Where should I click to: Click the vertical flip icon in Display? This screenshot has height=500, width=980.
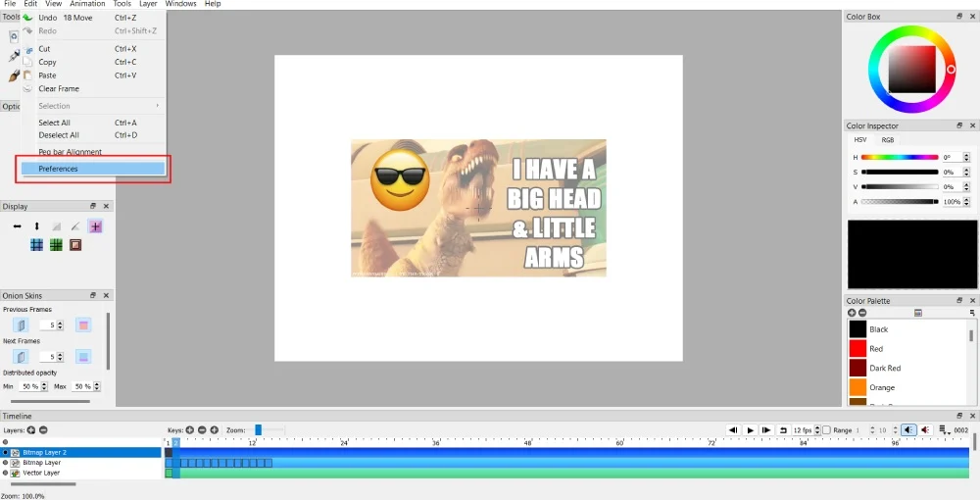click(x=36, y=226)
